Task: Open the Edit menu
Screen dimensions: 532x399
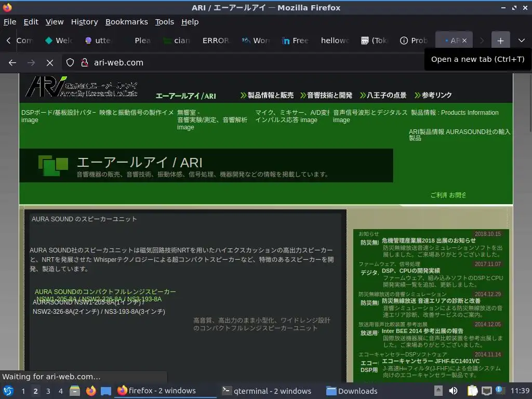Action: pos(31,22)
